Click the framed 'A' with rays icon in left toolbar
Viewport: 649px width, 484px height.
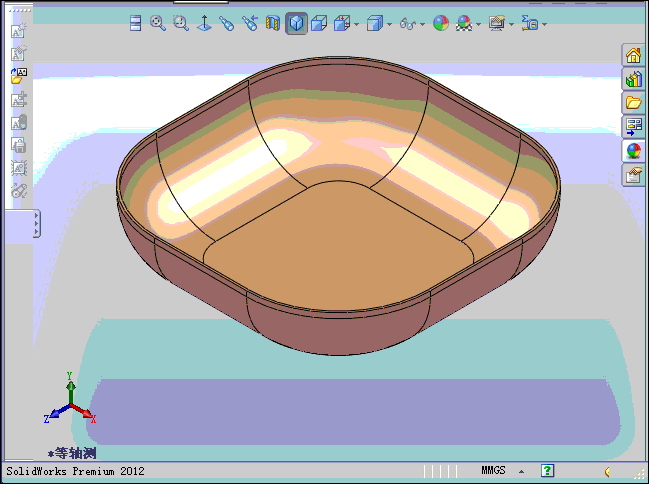pos(19,168)
